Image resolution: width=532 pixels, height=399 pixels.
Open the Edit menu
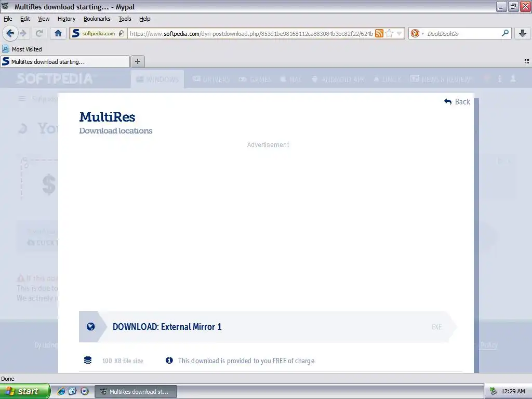tap(25, 19)
